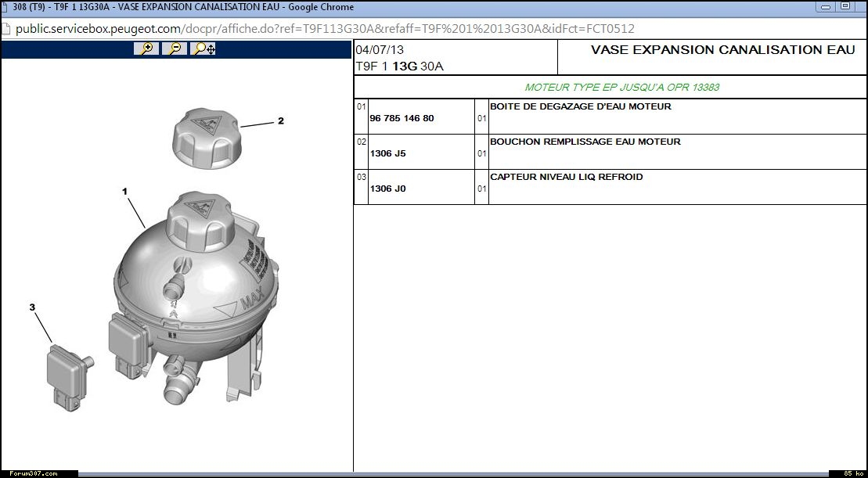
Task: Click the VASE EXPANSION CANALISATION EAU header
Action: [x=722, y=50]
